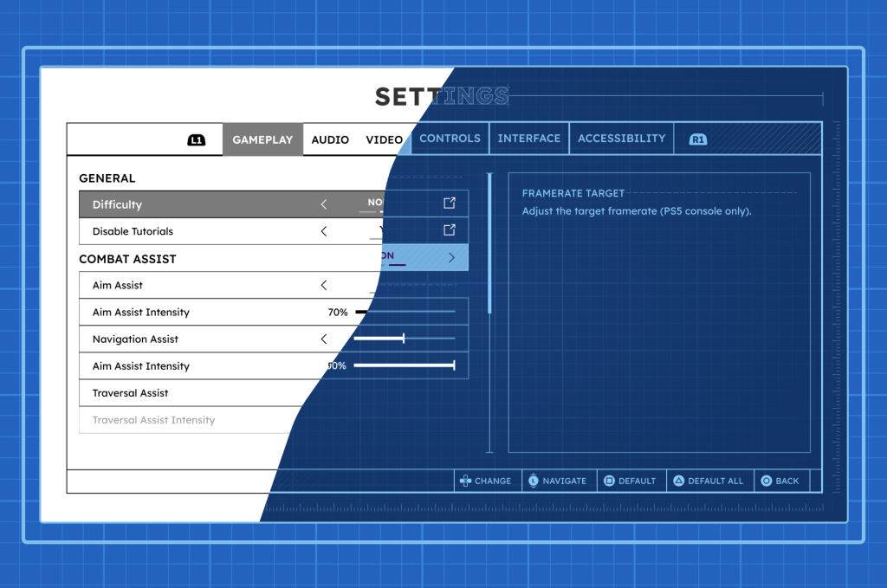Click left chevron on Difficulty row

coord(324,204)
